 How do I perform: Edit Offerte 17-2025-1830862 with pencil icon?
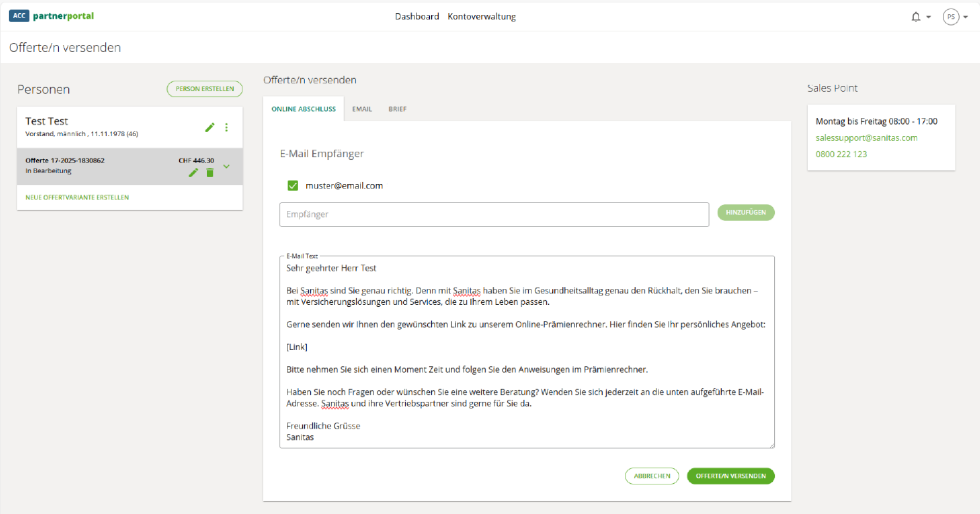tap(193, 173)
